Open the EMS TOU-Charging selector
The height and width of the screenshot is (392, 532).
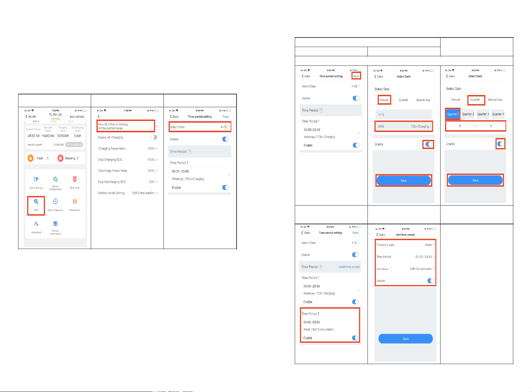[x=404, y=126]
